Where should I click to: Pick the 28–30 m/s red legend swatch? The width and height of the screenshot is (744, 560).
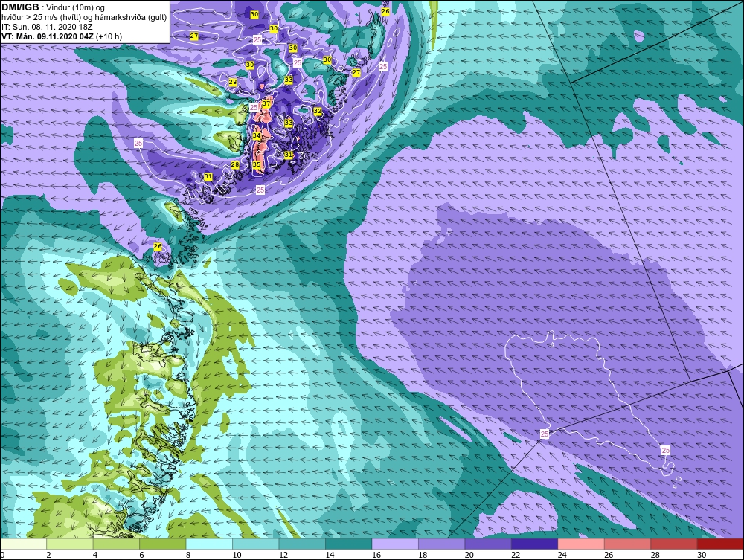(x=674, y=544)
